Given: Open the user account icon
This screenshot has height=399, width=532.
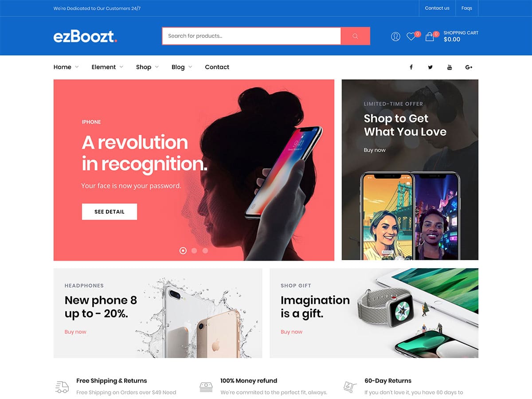Looking at the screenshot, I should coord(395,36).
